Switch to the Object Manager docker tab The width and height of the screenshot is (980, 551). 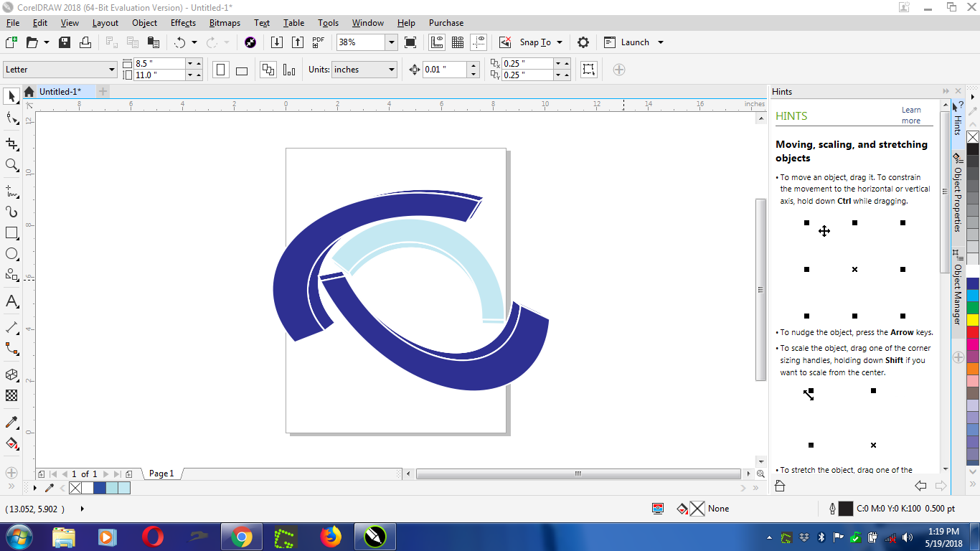pyautogui.click(x=958, y=287)
